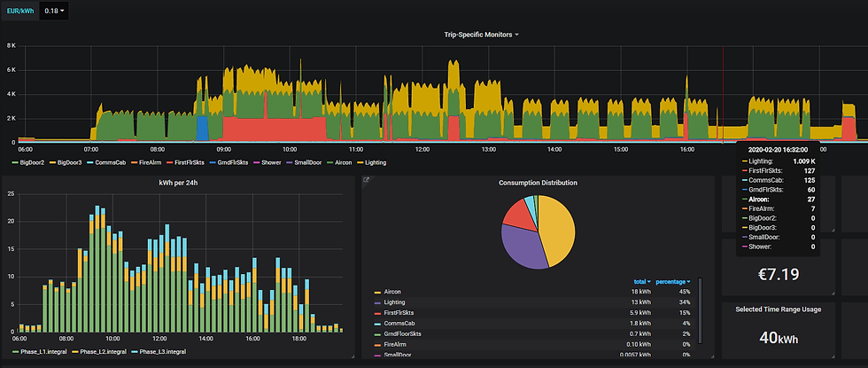Open the 0.18 EUR/kWh value dropdown
Viewport: 868px width, 368px height.
54,11
